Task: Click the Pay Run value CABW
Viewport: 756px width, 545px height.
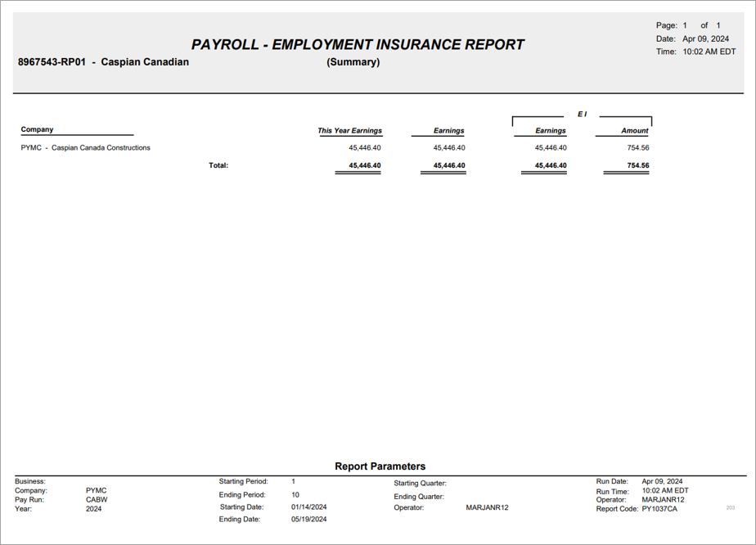Action: (x=97, y=500)
